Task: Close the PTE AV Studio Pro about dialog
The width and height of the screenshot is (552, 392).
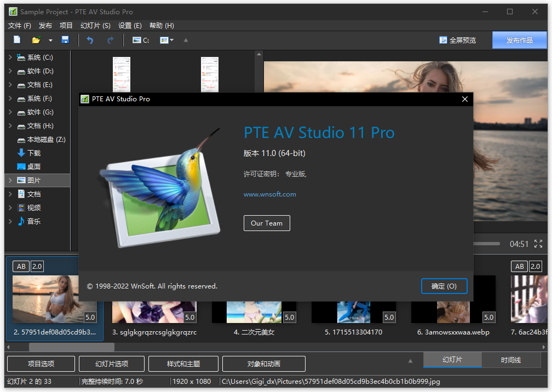Action: coord(465,99)
